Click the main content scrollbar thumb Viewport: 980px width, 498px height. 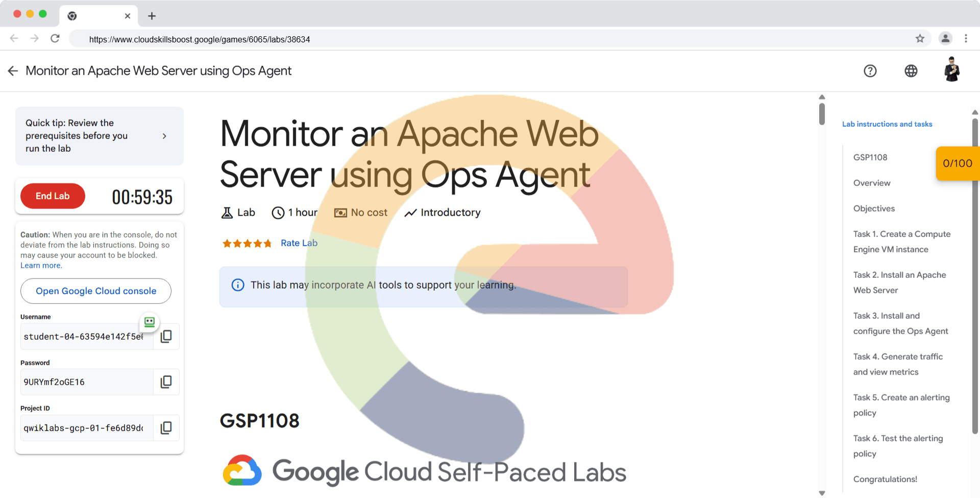pos(822,114)
